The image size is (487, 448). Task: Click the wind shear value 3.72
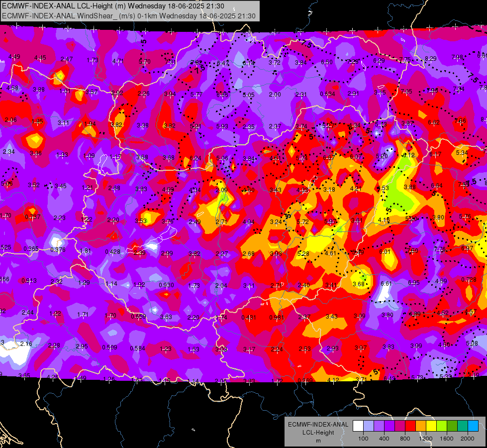(x=275, y=63)
